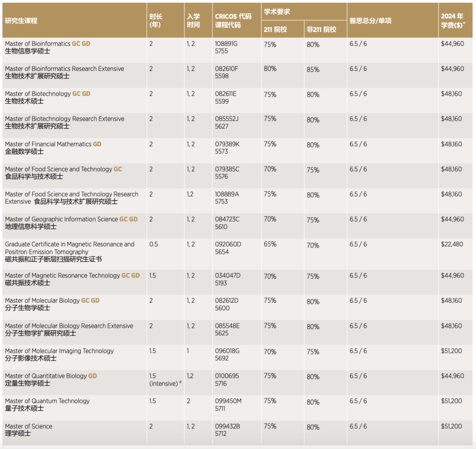Click $51,200 fee for Master of Science
The height and width of the screenshot is (449, 476).
[x=451, y=426]
